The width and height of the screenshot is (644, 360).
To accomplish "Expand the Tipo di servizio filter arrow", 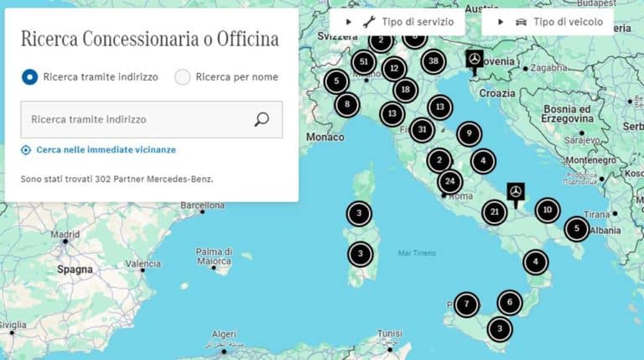I will point(348,22).
